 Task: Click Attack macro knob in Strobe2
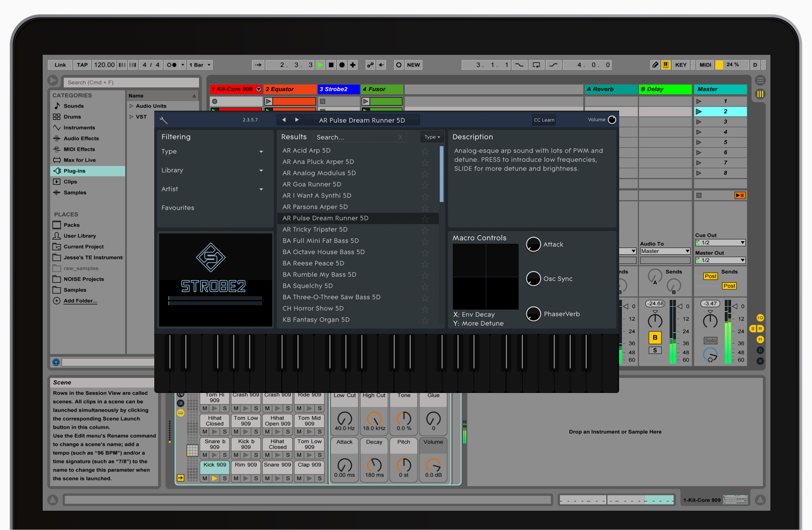click(x=533, y=245)
